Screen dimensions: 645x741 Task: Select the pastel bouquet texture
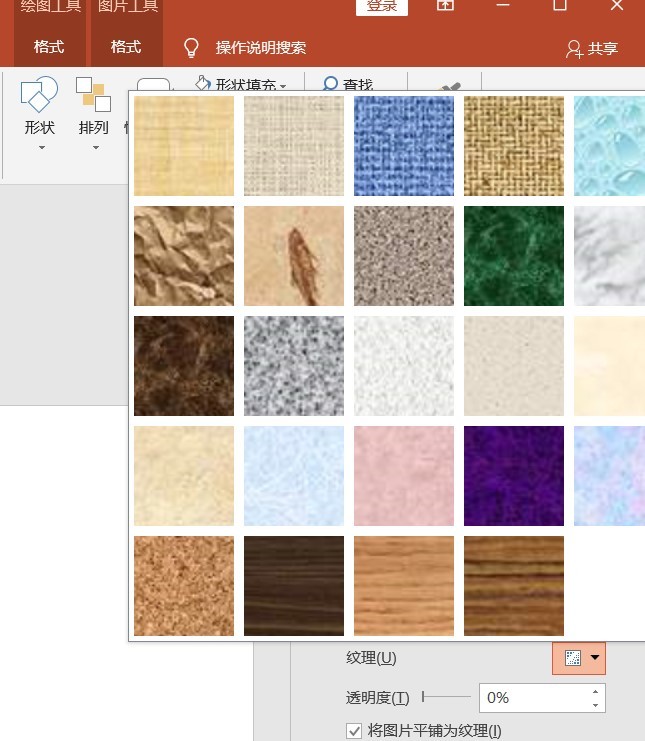610,476
